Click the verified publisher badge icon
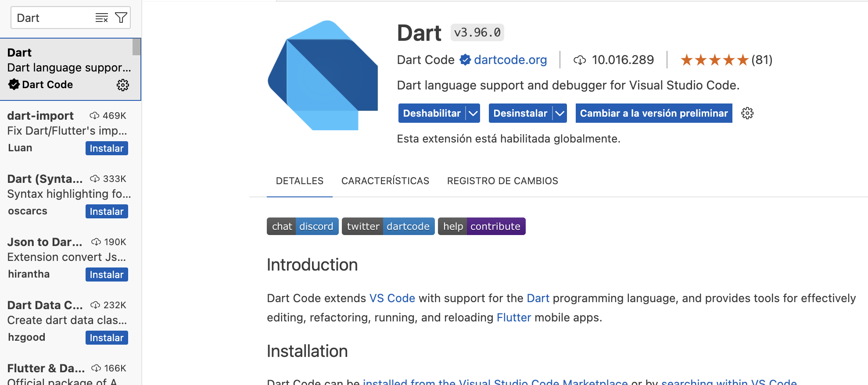Image resolution: width=868 pixels, height=385 pixels. (465, 60)
